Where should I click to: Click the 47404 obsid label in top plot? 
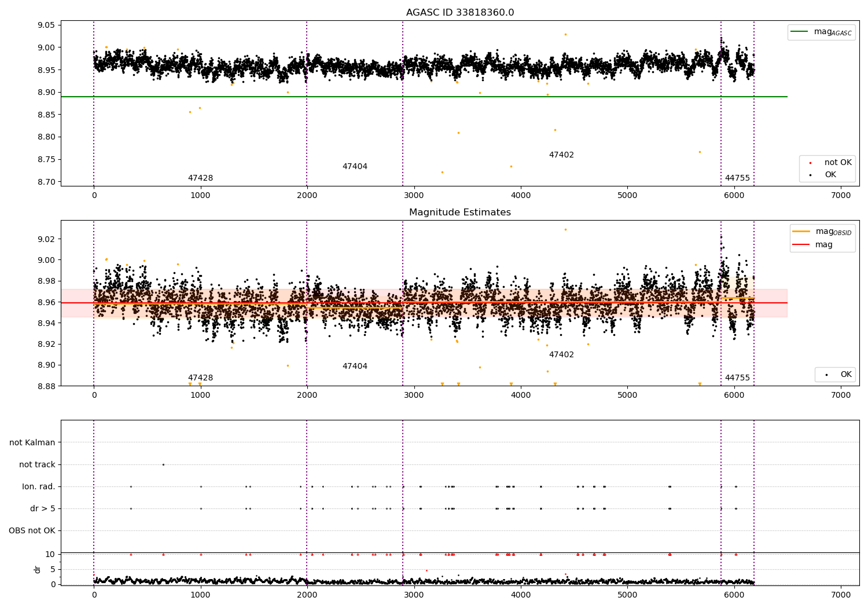pyautogui.click(x=355, y=167)
